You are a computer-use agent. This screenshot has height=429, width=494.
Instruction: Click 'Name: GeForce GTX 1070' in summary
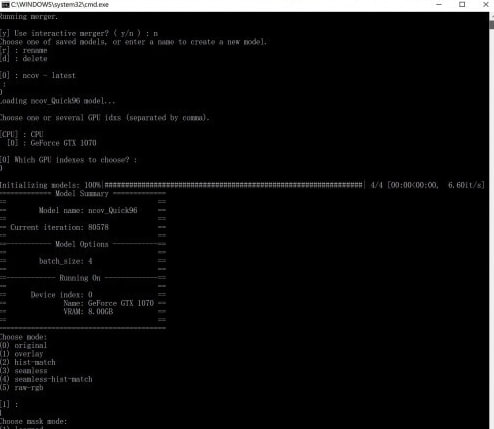pyautogui.click(x=109, y=303)
